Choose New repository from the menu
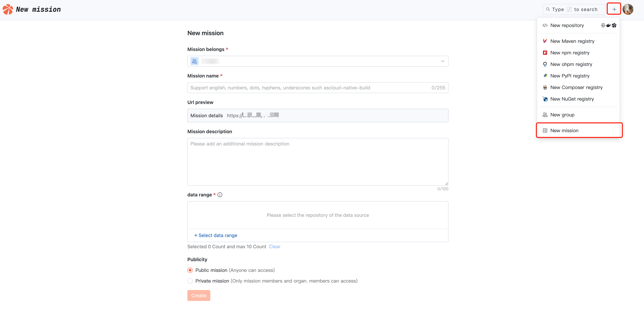Screen dimensions: 644x314 point(567,25)
